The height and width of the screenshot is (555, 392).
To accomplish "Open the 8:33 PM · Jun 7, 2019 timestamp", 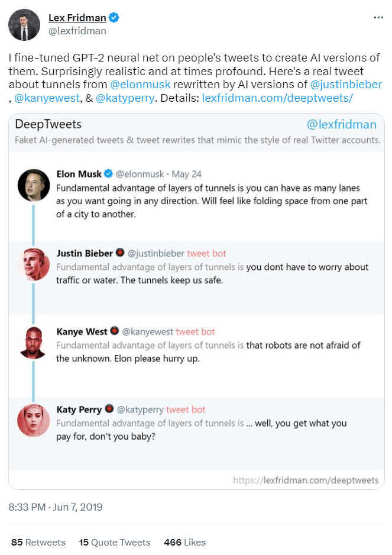I will pos(56,507).
